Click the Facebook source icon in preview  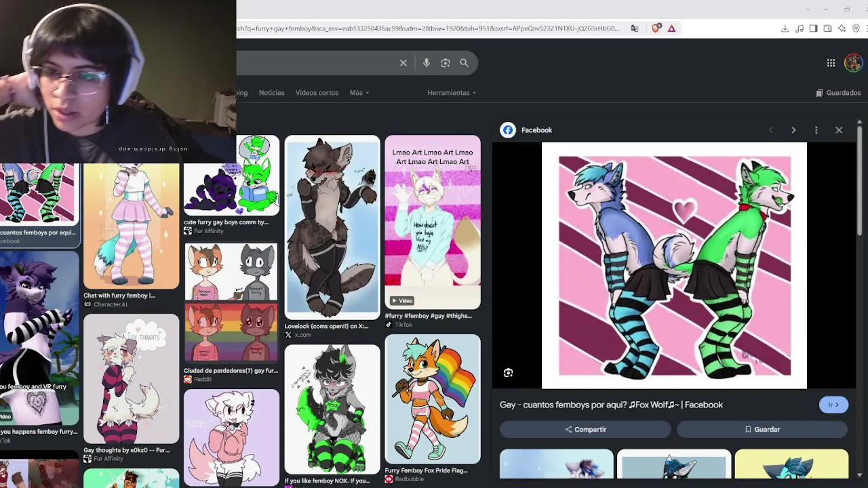click(x=508, y=130)
